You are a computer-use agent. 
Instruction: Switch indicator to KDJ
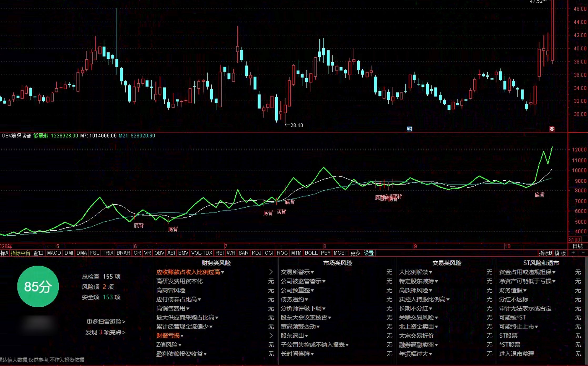point(256,253)
